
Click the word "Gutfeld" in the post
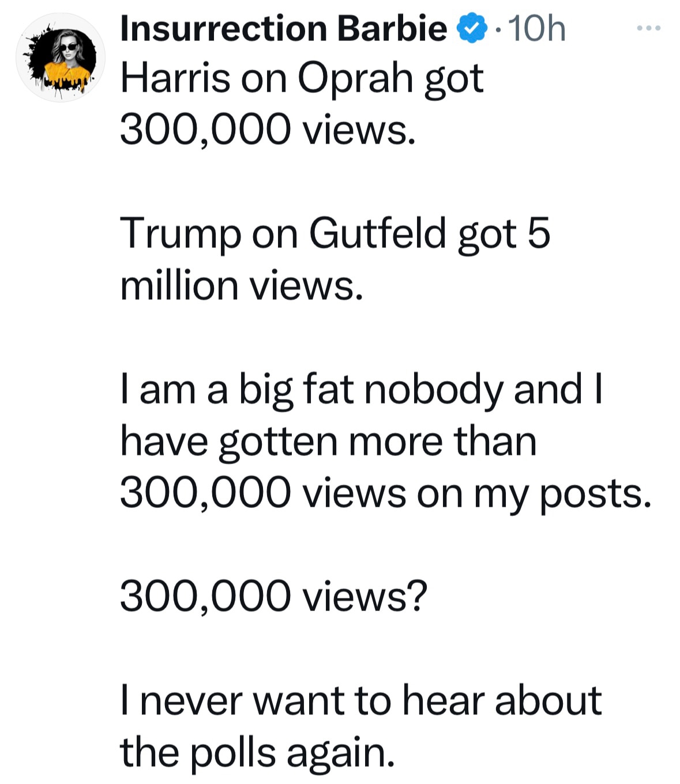coord(378,233)
